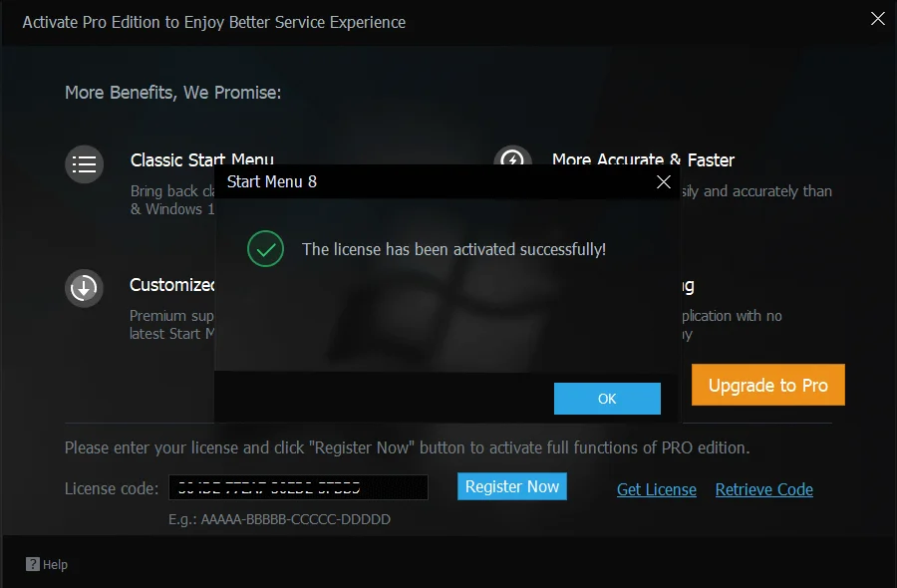The image size is (897, 588).
Task: Click the Customized download arrow icon
Action: point(84,288)
